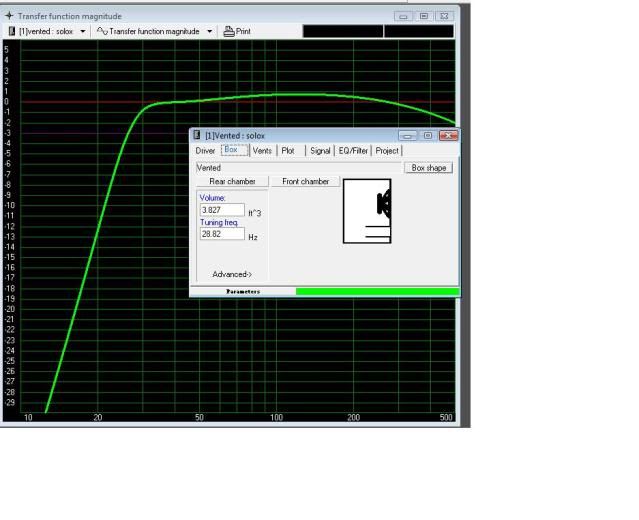The width and height of the screenshot is (639, 520).
Task: Switch to the Driver tab
Action: (205, 151)
